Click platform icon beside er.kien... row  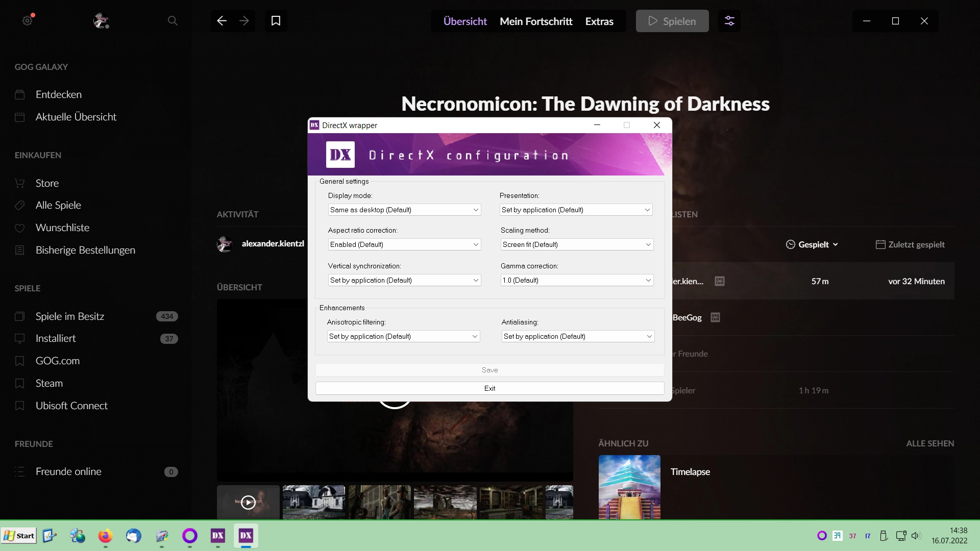pos(720,281)
